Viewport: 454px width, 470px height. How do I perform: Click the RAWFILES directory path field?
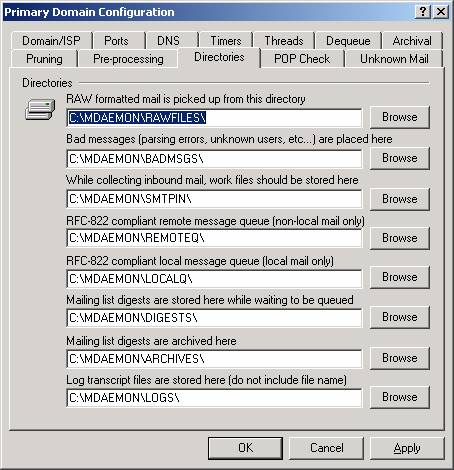tap(214, 118)
